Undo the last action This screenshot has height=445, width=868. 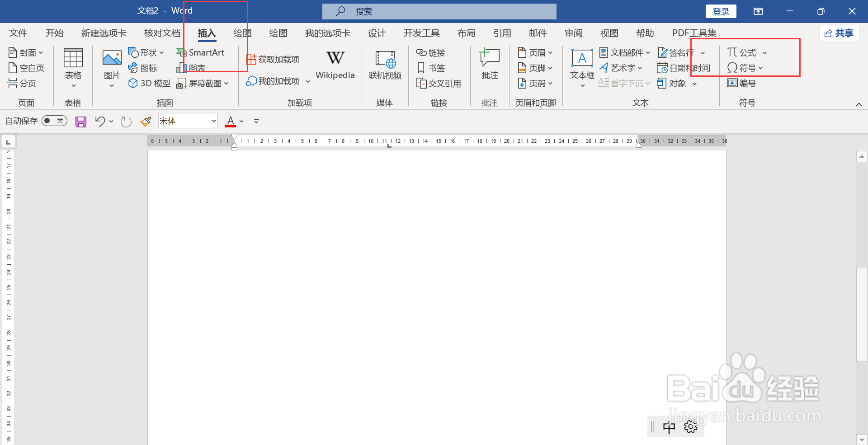click(100, 122)
